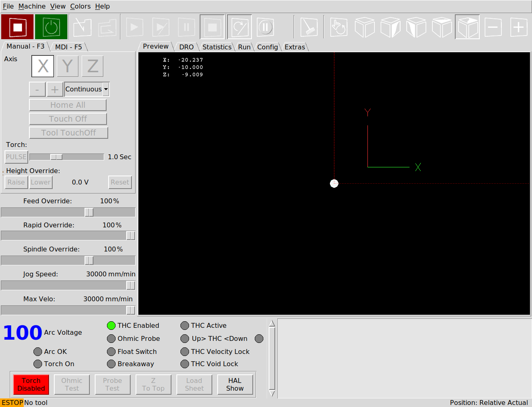
Task: Toggle the rotate/drag hand mode icon
Action: point(338,27)
